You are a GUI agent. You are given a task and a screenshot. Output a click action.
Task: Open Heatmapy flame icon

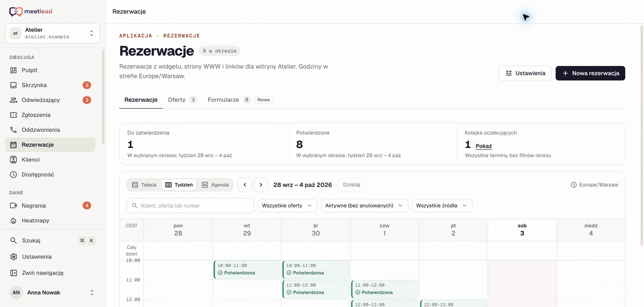[13, 220]
